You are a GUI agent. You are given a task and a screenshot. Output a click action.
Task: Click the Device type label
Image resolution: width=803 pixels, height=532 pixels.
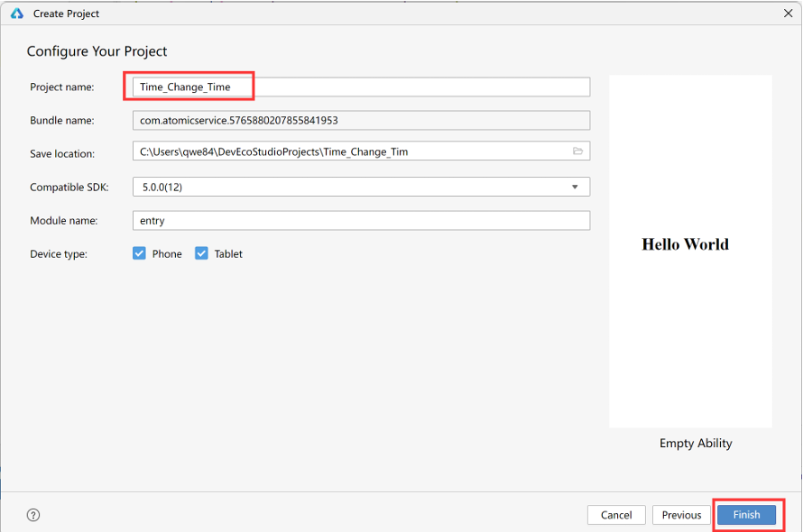pos(59,254)
